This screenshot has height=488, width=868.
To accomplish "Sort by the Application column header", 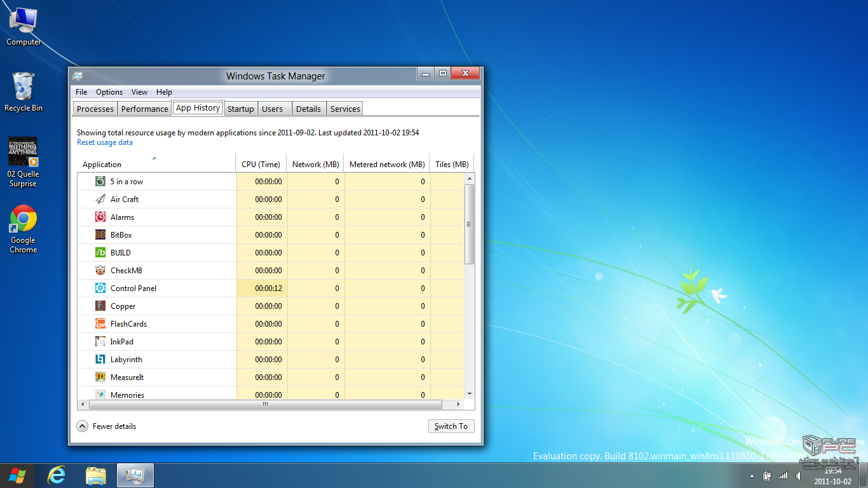I will click(156, 163).
